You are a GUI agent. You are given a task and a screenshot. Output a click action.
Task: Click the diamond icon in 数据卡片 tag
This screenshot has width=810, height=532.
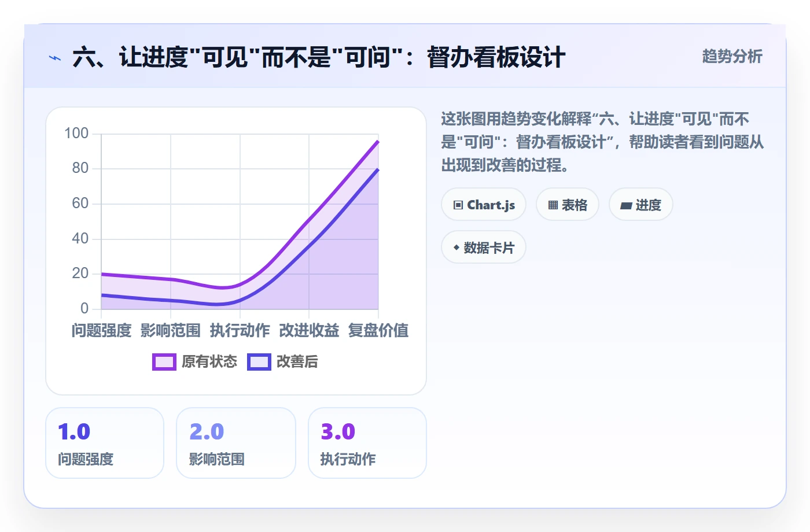[456, 247]
